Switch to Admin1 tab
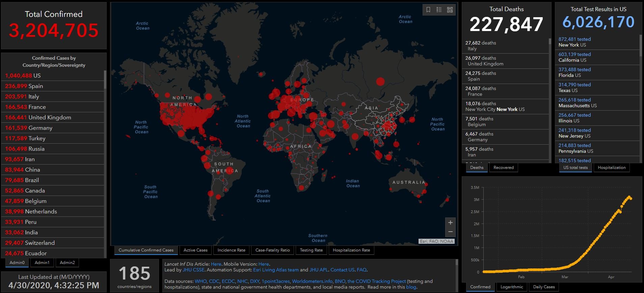This screenshot has height=293, width=644. (x=42, y=263)
